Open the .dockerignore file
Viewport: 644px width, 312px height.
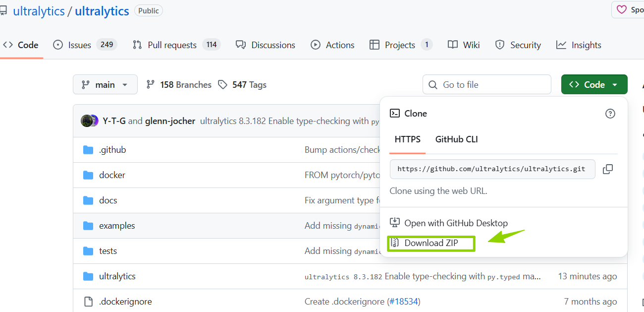pyautogui.click(x=125, y=302)
